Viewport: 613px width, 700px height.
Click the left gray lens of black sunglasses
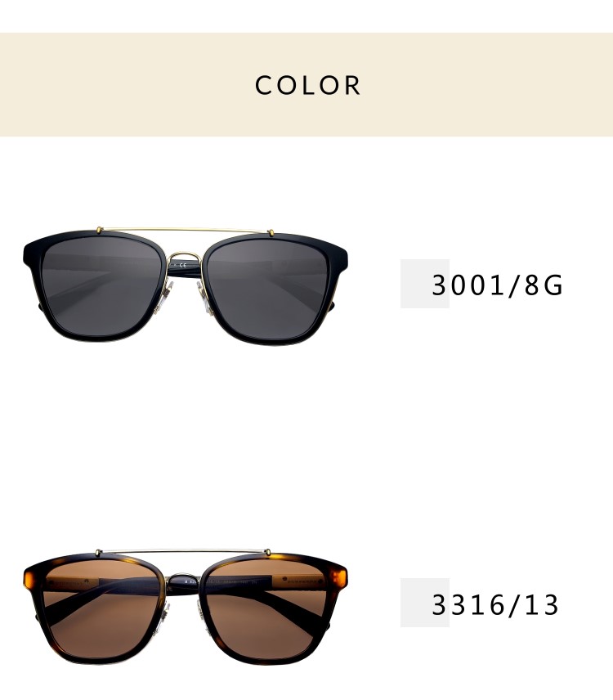click(101, 285)
